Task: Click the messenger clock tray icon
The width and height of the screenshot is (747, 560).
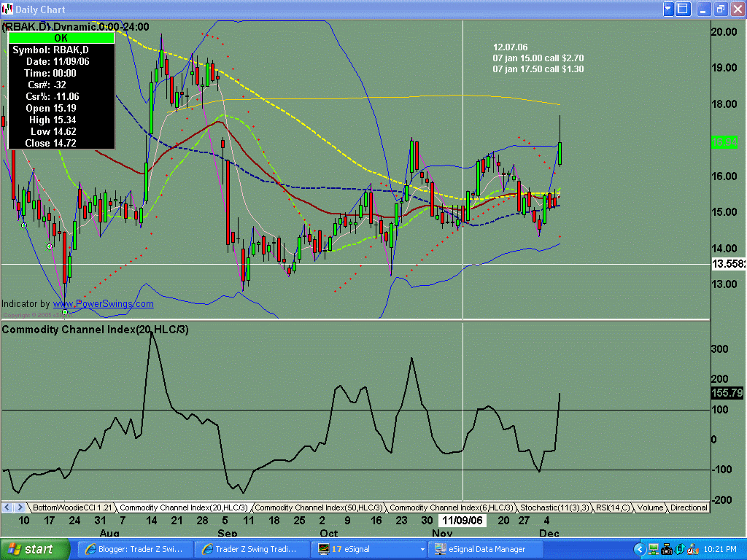Action: click(693, 550)
